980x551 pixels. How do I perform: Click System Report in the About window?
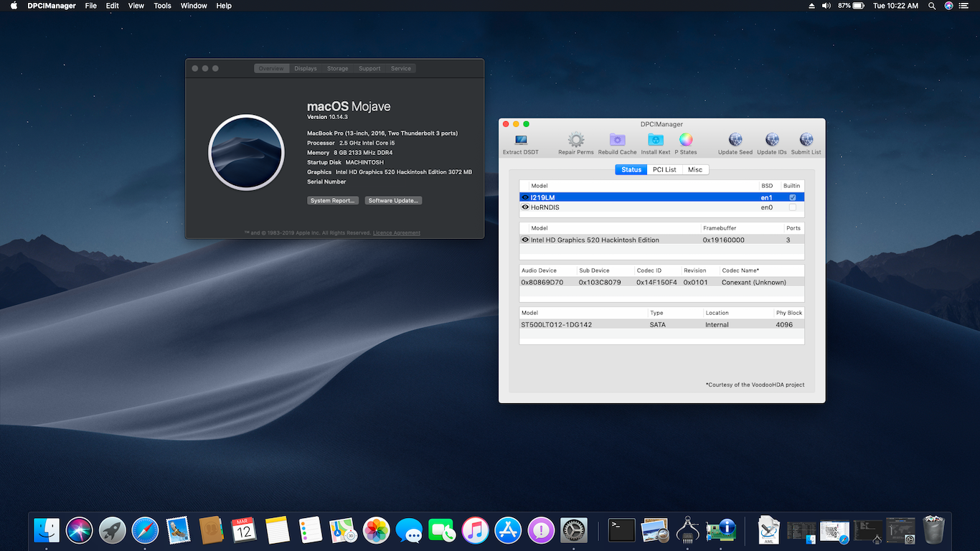coord(332,200)
